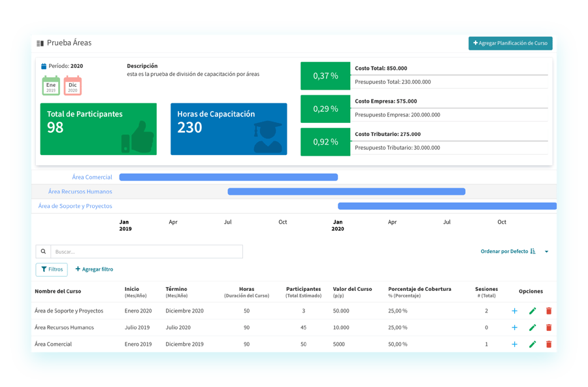Screen dimensions: 588x387
Task: Delete the Área Comercial course with trash icon
Action: [549, 344]
